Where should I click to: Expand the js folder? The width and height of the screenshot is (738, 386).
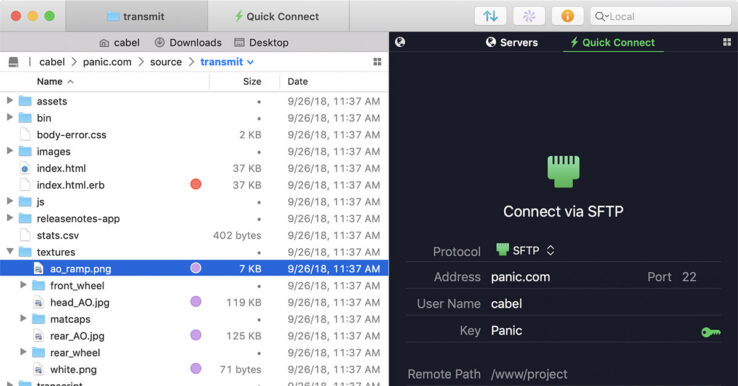(x=9, y=201)
